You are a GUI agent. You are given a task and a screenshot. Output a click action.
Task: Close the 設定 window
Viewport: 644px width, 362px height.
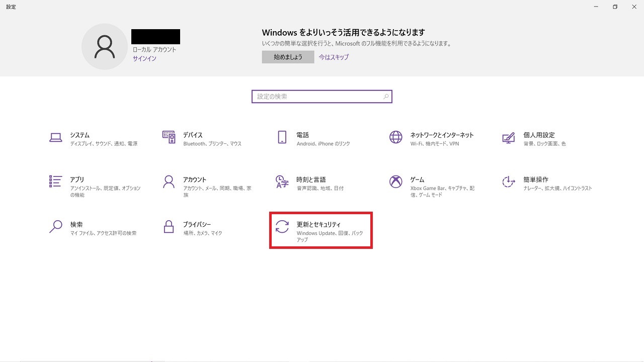pyautogui.click(x=633, y=7)
